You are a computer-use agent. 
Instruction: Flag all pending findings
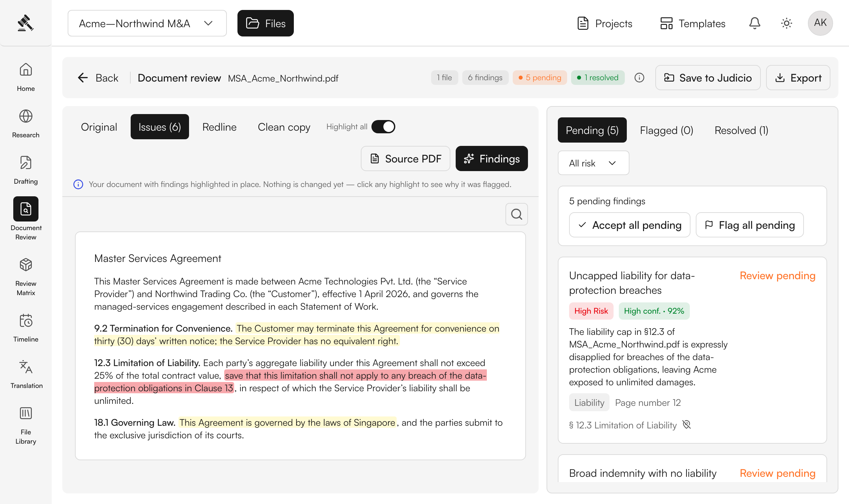(x=750, y=225)
